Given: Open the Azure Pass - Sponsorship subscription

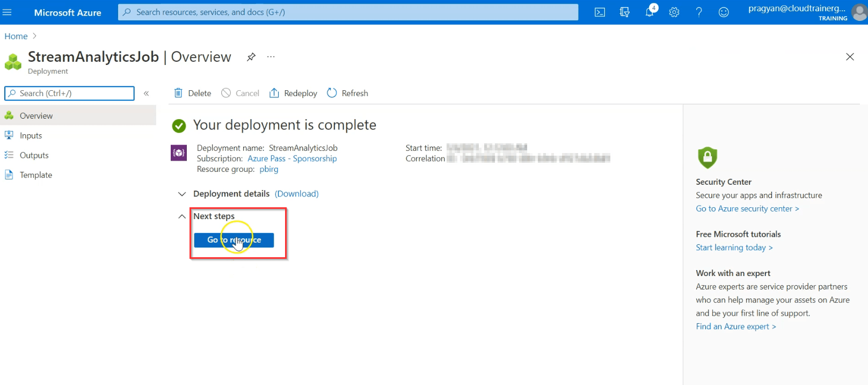Looking at the screenshot, I should point(292,159).
